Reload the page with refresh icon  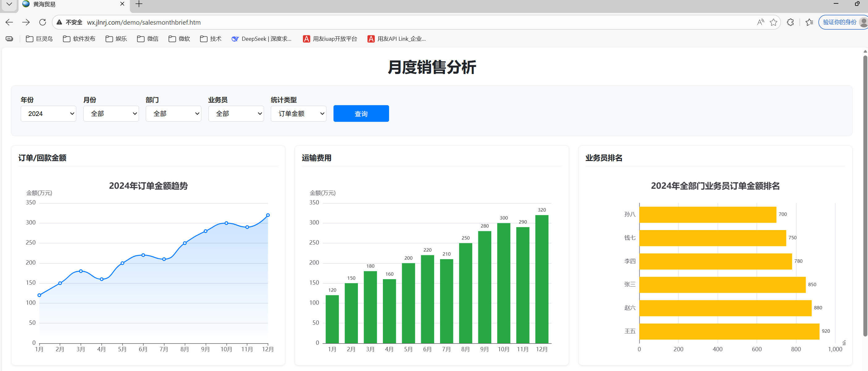42,22
